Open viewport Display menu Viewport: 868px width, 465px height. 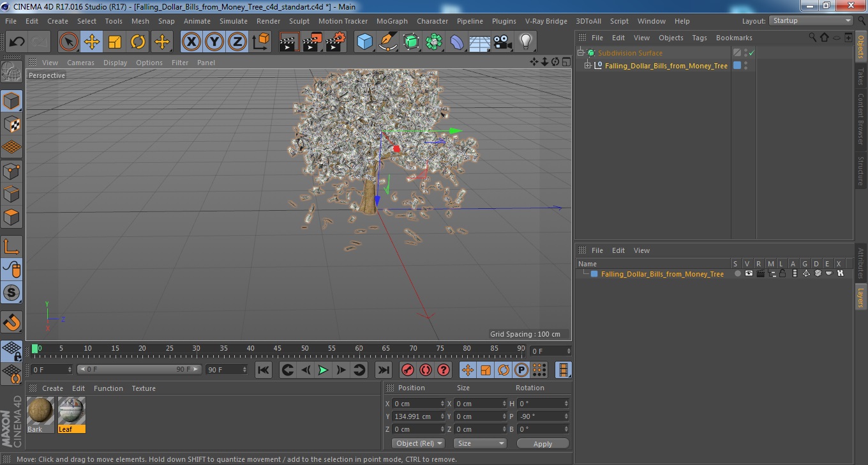tap(116, 63)
